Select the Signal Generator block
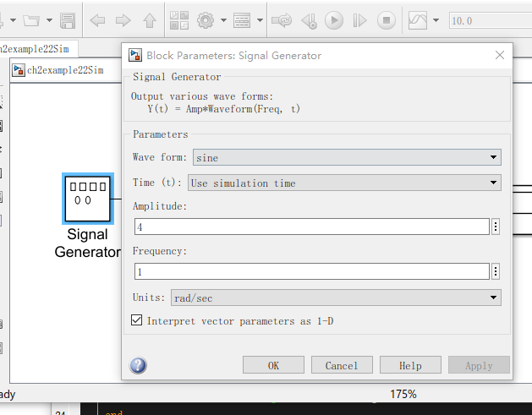This screenshot has height=415, width=532. 88,199
